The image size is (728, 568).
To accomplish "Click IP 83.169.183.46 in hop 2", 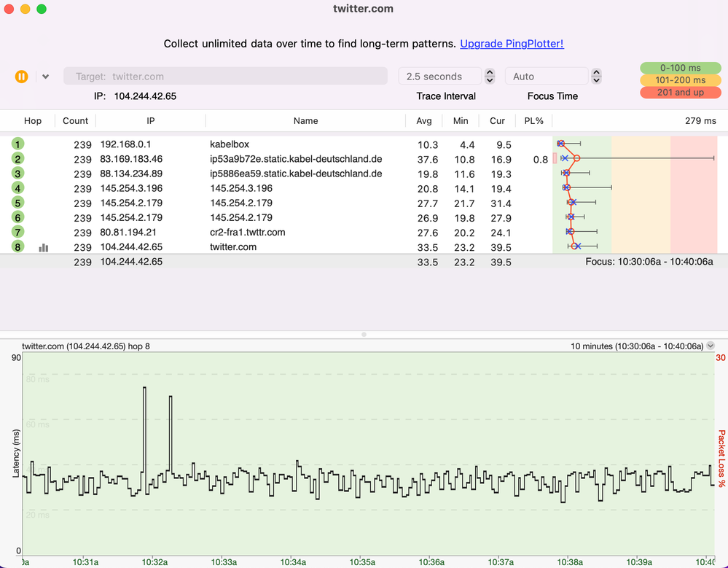I will (131, 159).
